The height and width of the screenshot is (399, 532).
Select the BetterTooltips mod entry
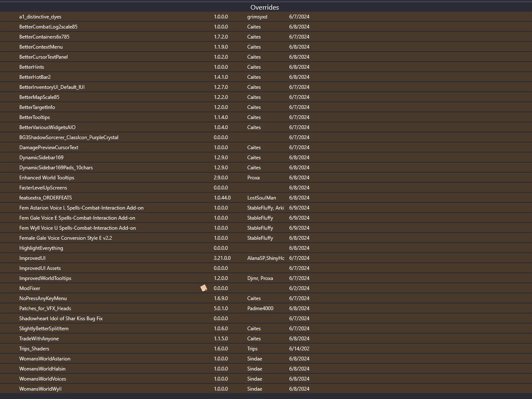pyautogui.click(x=34, y=117)
